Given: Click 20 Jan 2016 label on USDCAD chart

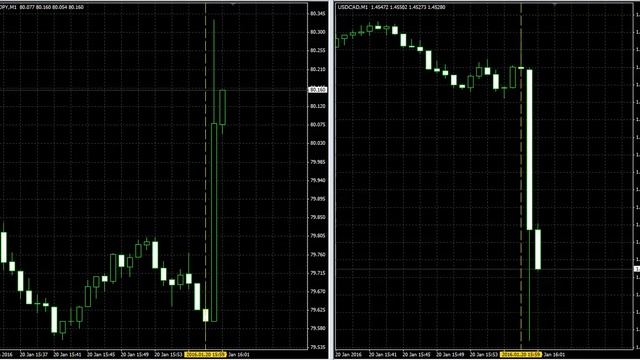Looking at the screenshot, I should (x=349, y=355).
